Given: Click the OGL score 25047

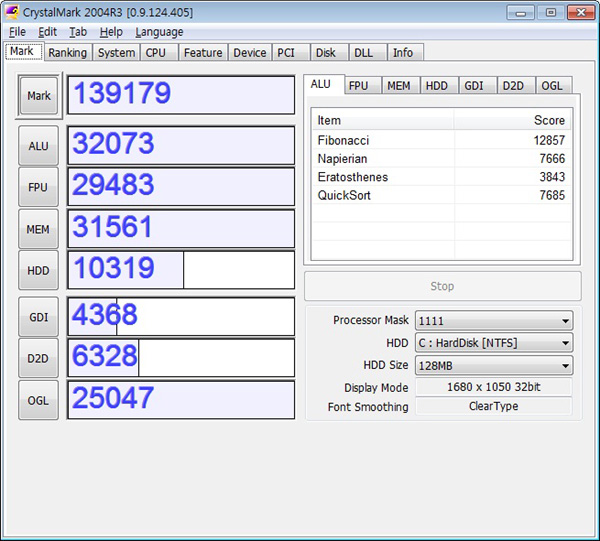Looking at the screenshot, I should 181,400.
